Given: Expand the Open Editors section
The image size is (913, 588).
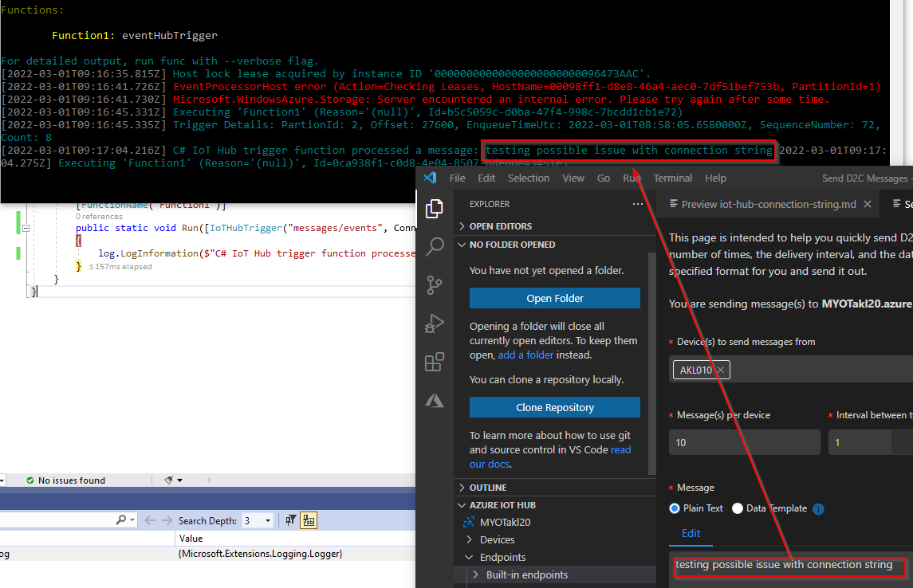Looking at the screenshot, I should tap(462, 226).
